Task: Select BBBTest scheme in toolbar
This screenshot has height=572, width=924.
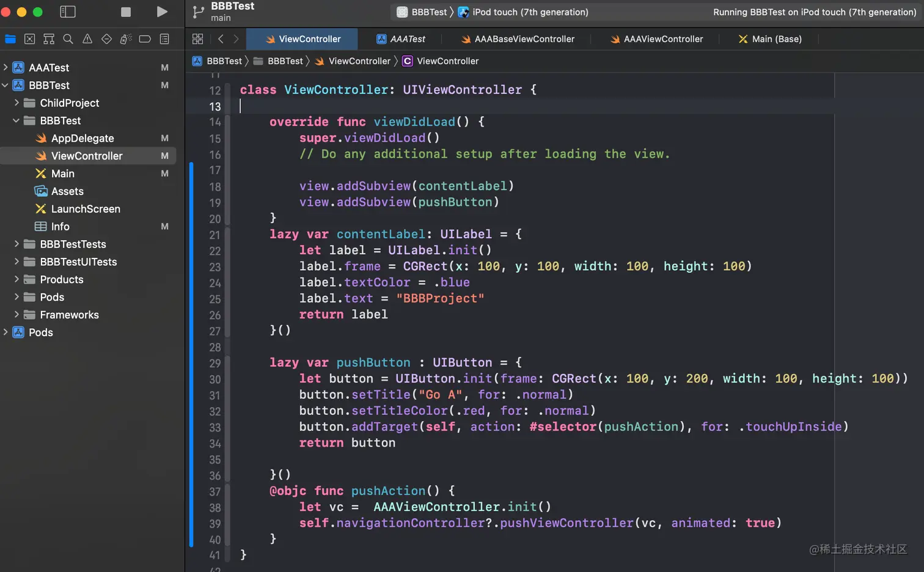Action: [x=422, y=12]
